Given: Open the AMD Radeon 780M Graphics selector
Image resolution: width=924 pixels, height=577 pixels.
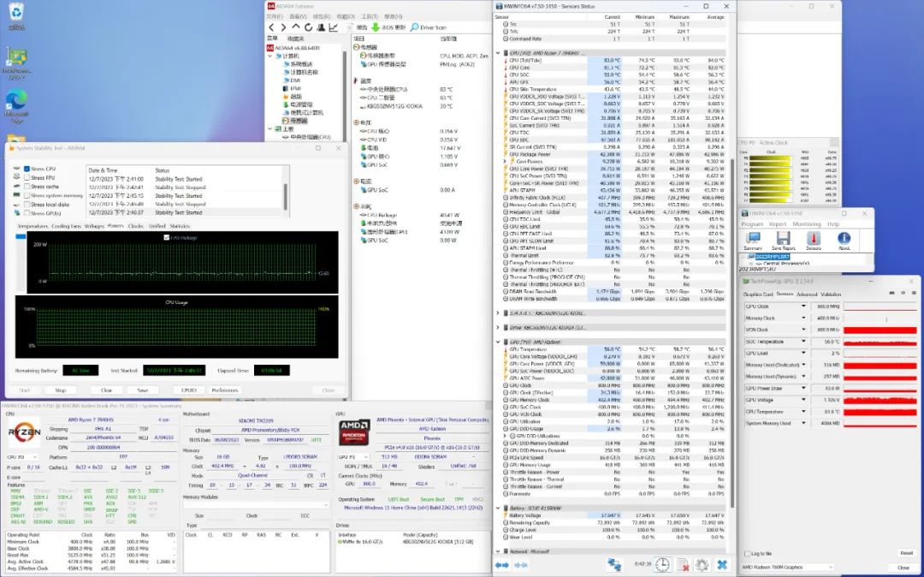Looking at the screenshot, I should (787, 567).
